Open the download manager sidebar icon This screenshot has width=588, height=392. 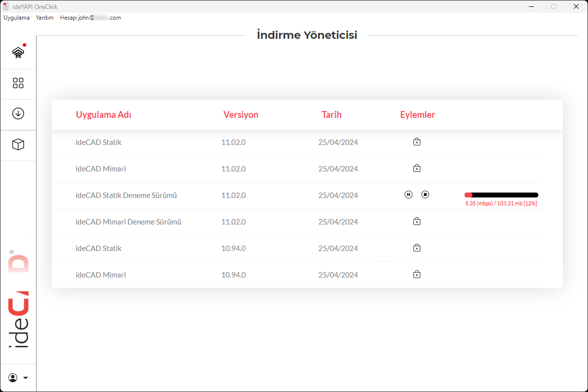click(x=18, y=113)
